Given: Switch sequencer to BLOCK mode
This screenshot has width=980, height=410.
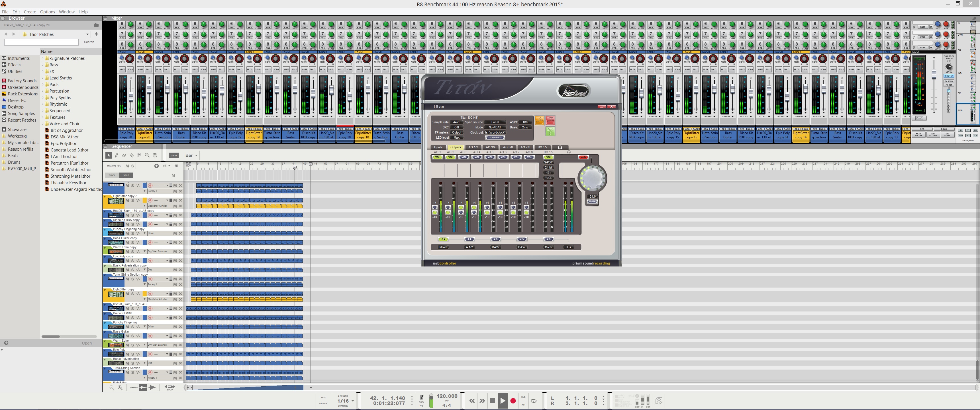Looking at the screenshot, I should (x=112, y=175).
